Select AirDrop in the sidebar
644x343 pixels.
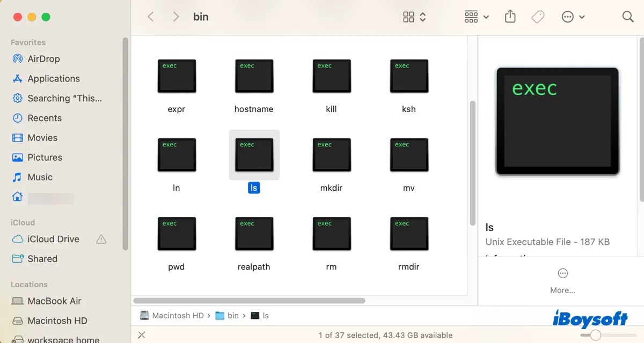click(45, 59)
